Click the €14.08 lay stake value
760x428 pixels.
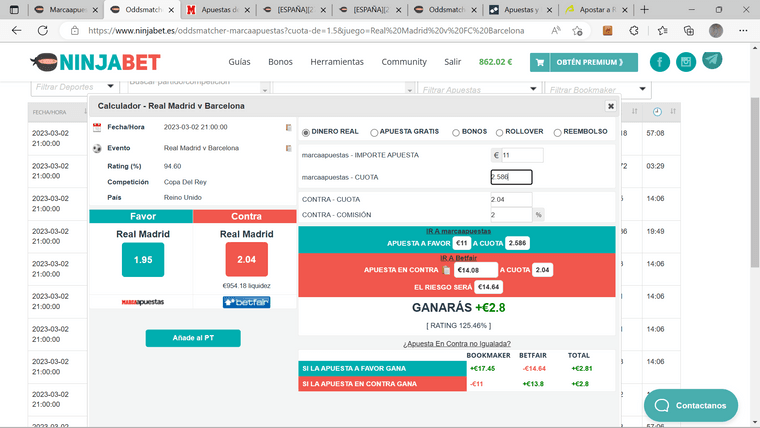pyautogui.click(x=475, y=270)
